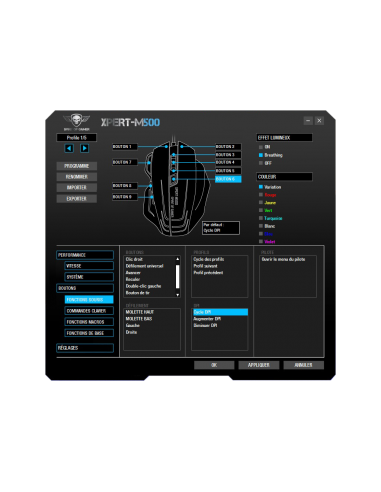
Task: Select Avancer in Boutons list
Action: tap(133, 273)
